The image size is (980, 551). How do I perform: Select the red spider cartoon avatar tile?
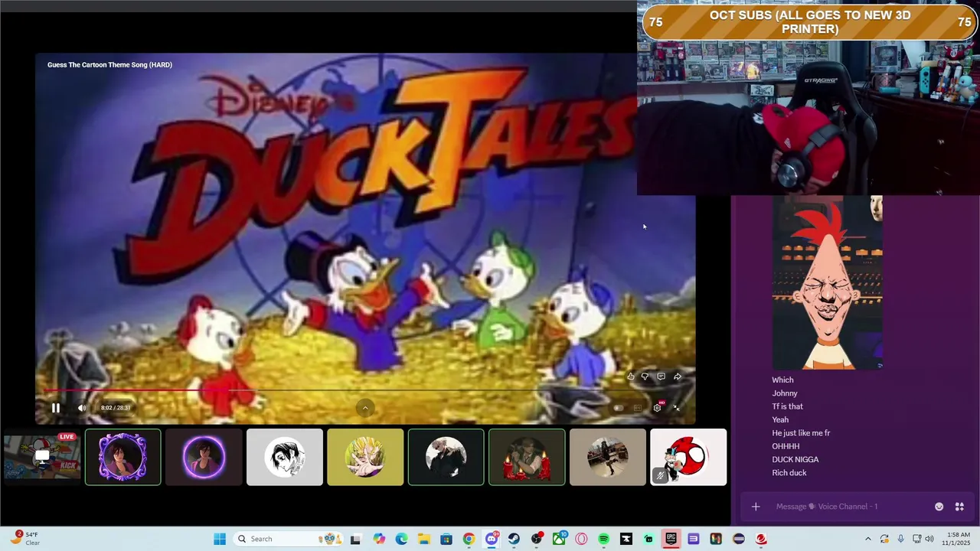click(x=688, y=457)
